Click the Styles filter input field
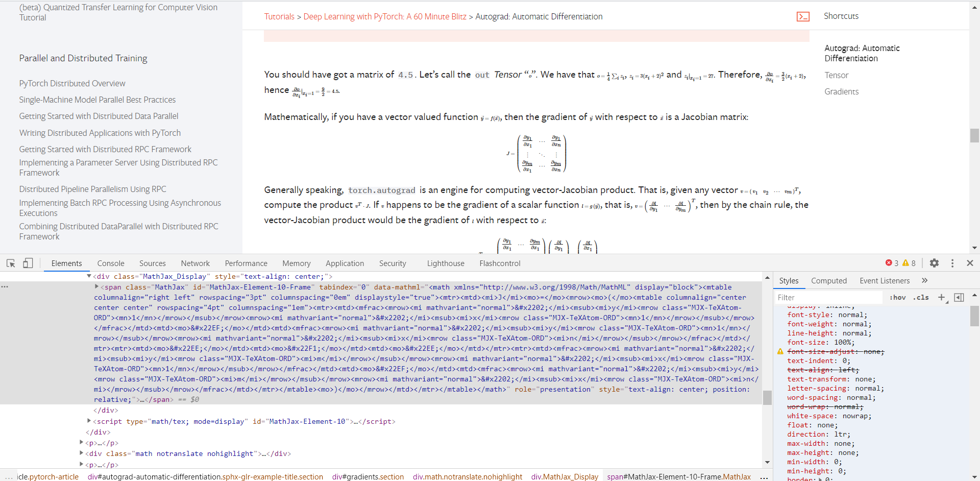Image resolution: width=980 pixels, height=481 pixels. coord(828,297)
